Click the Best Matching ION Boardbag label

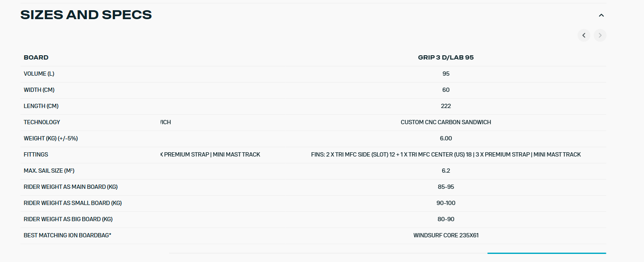[x=67, y=235]
